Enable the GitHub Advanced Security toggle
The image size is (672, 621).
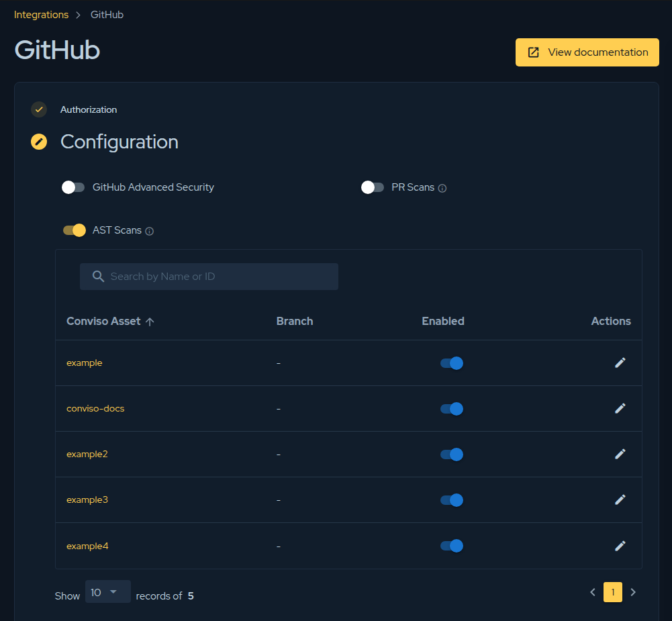(x=73, y=187)
